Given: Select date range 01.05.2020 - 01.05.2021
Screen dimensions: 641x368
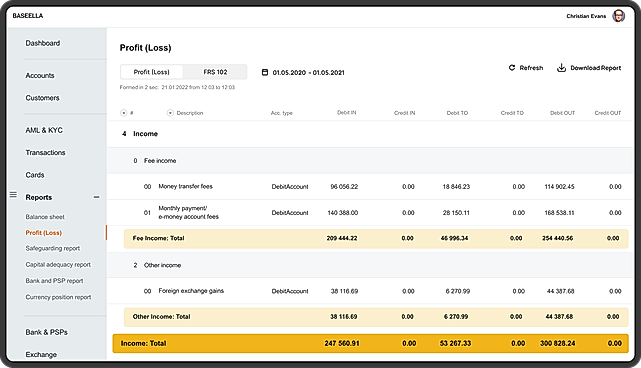Looking at the screenshot, I should (x=308, y=72).
